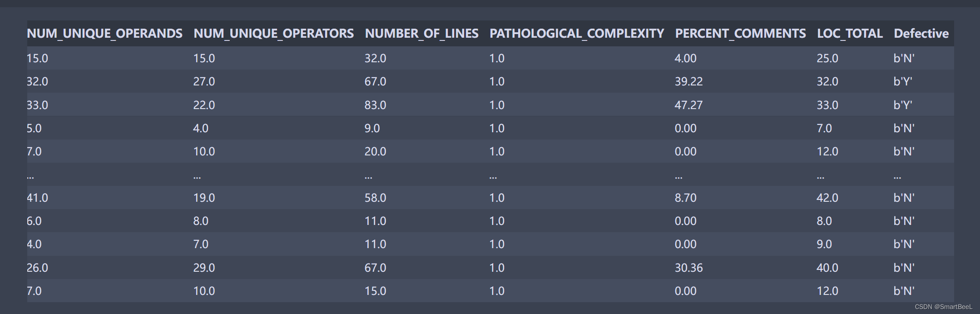Click the 32.0 value under NUM_UNIQUE_OPERANDS
This screenshot has width=980, height=314.
click(37, 82)
